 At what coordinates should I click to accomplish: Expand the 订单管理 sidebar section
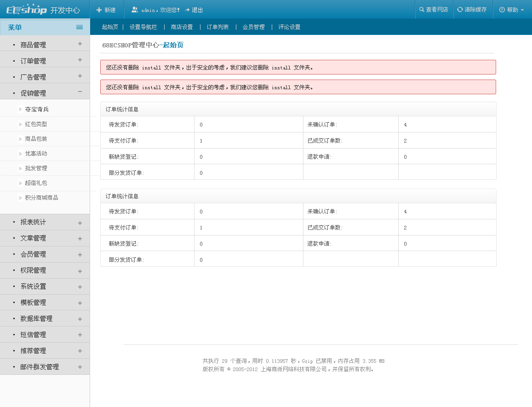coord(80,60)
